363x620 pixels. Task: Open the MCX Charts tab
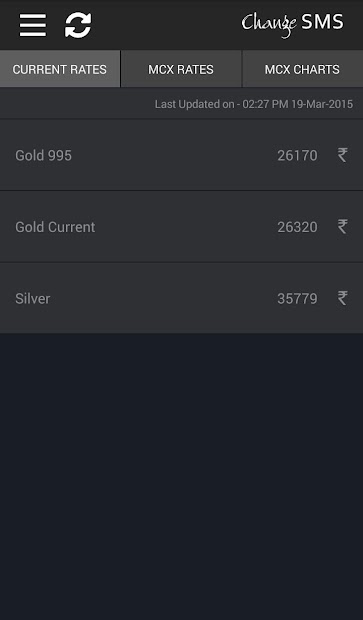(x=302, y=69)
